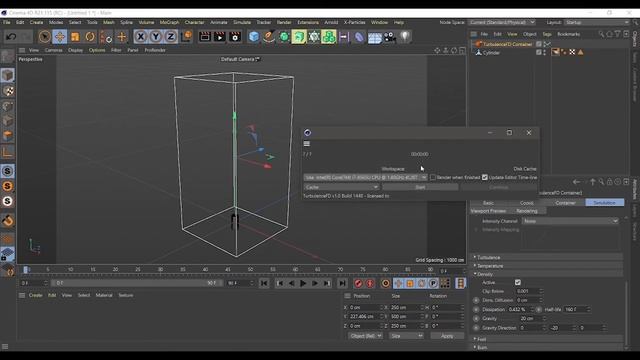Activate the Rotate tool

[90, 37]
